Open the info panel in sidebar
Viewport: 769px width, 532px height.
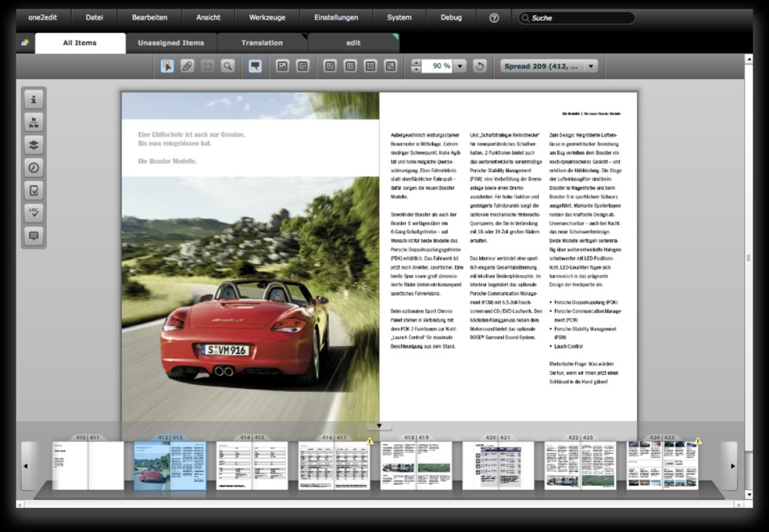click(x=34, y=99)
